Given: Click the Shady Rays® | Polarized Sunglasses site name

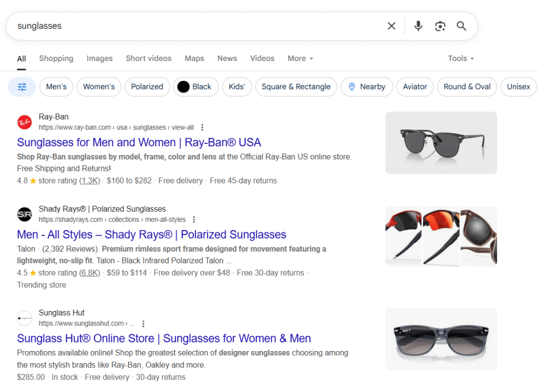Looking at the screenshot, I should pyautogui.click(x=102, y=209).
